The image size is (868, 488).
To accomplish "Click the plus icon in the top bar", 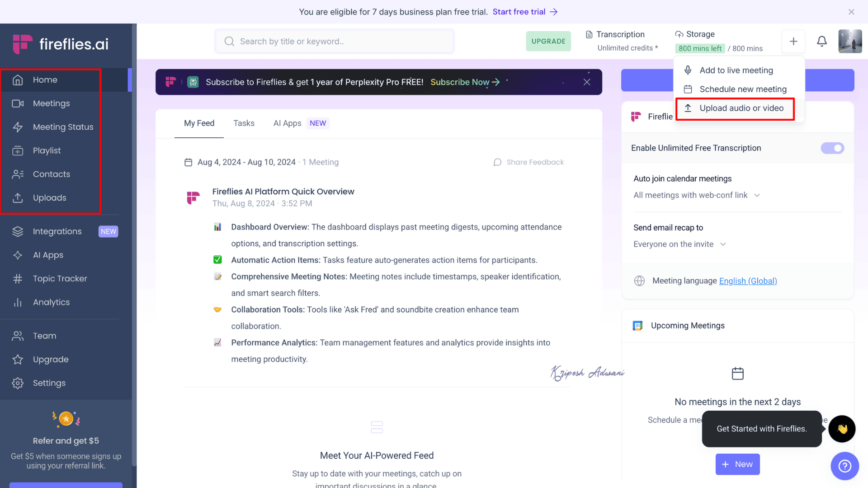I will click(793, 42).
